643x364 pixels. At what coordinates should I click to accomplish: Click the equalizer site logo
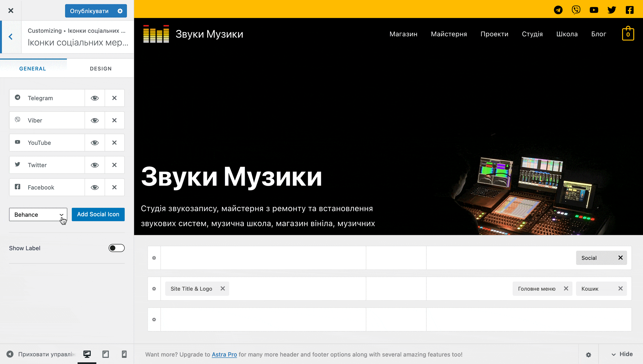(x=156, y=34)
